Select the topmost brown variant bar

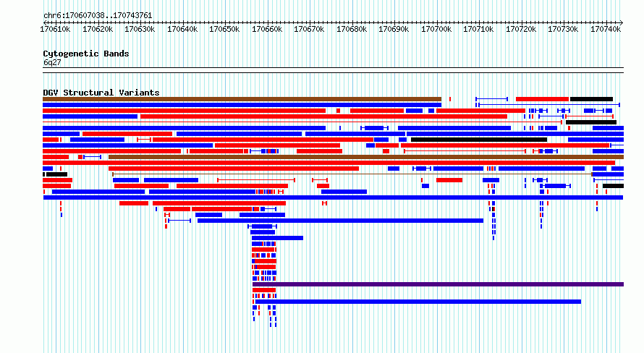click(x=242, y=99)
